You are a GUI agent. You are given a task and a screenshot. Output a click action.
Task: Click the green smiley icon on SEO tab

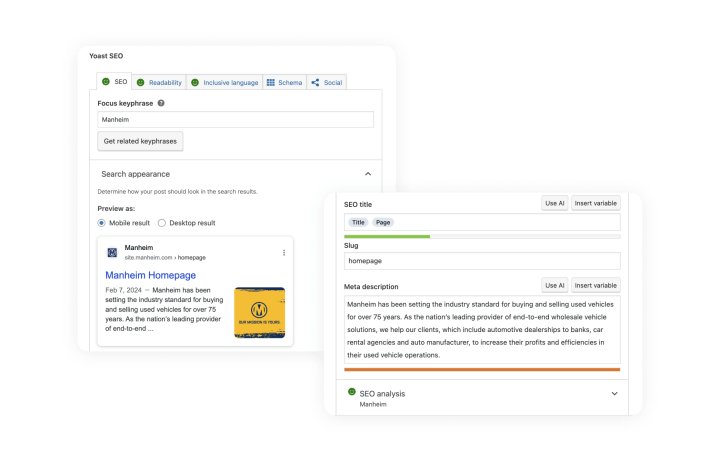[x=106, y=81]
